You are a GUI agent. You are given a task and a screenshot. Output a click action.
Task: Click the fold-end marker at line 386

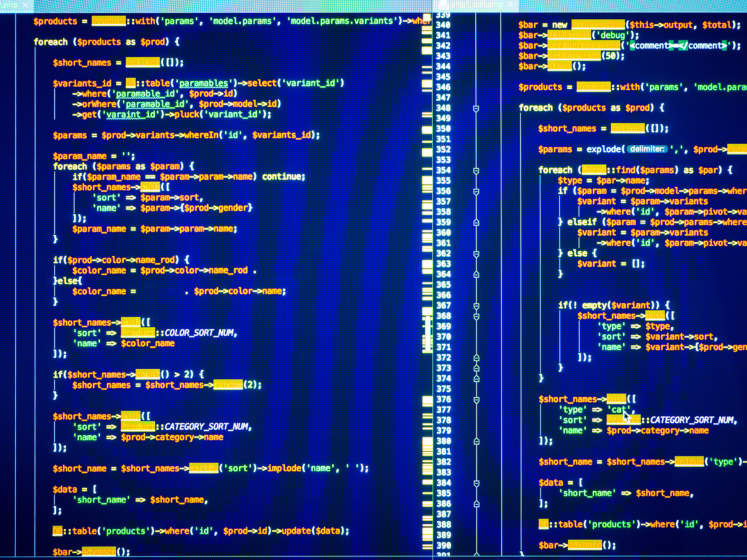point(476,504)
